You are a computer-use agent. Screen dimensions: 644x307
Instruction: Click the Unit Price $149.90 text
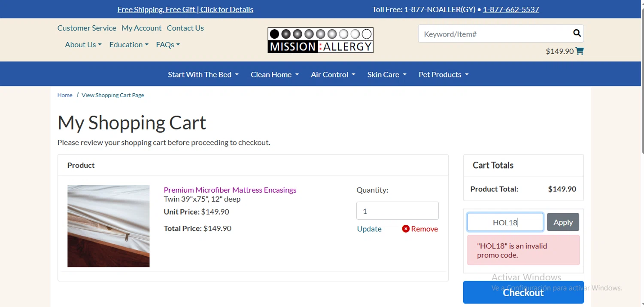pos(196,212)
